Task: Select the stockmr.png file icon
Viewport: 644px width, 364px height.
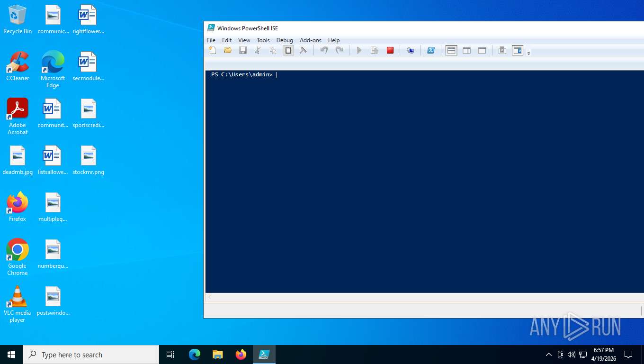Action: pos(88,161)
